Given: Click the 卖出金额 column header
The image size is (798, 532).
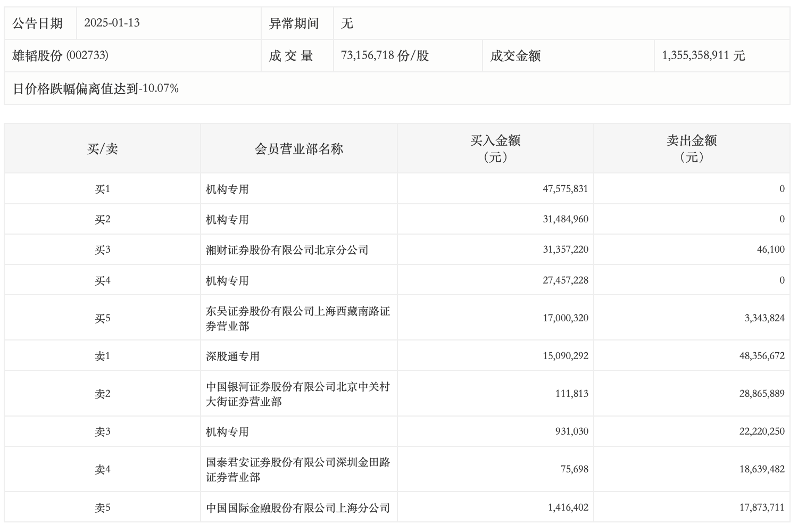Looking at the screenshot, I should tap(691, 148).
